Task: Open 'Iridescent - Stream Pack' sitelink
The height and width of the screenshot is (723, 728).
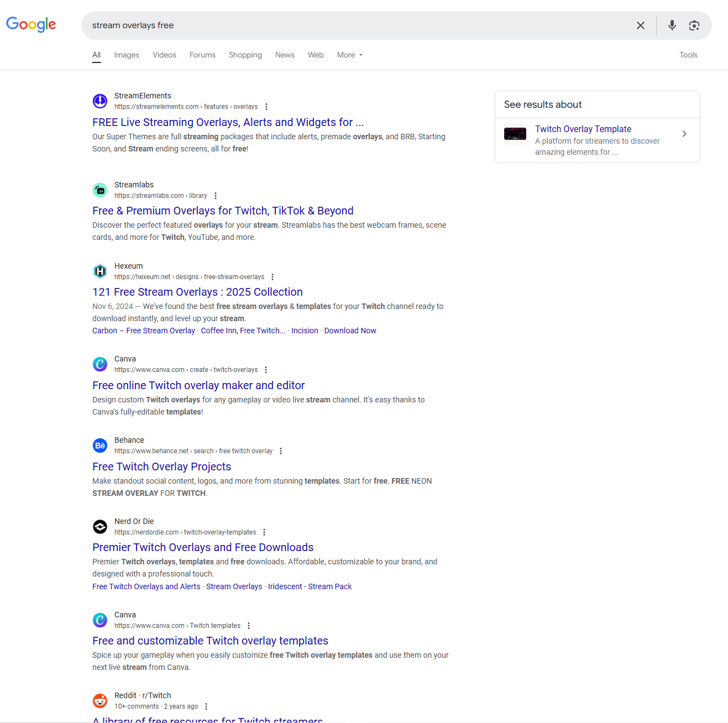Action: click(x=310, y=586)
